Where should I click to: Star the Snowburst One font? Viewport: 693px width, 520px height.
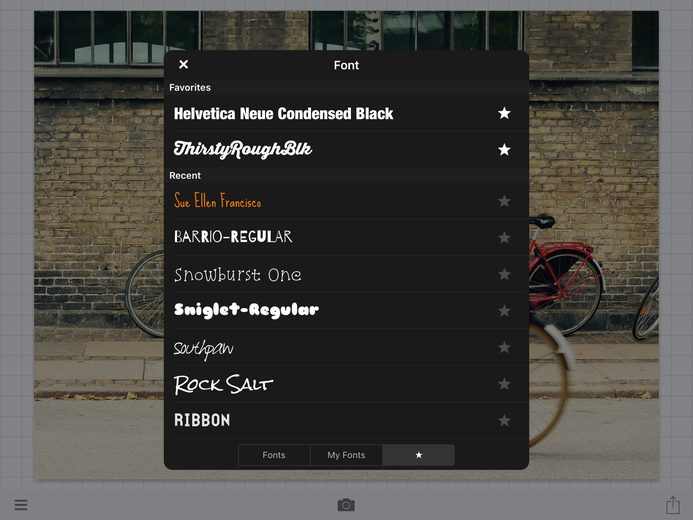point(504,274)
